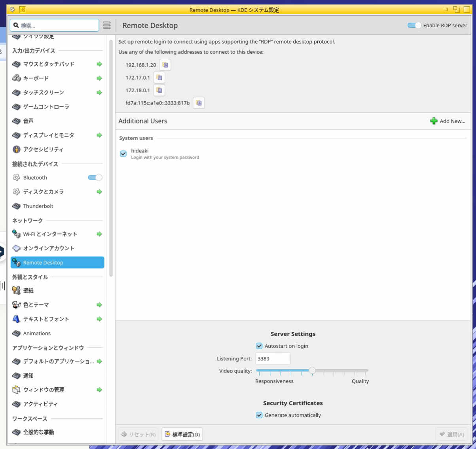Toggle the Enable RDP server switch

coord(414,25)
